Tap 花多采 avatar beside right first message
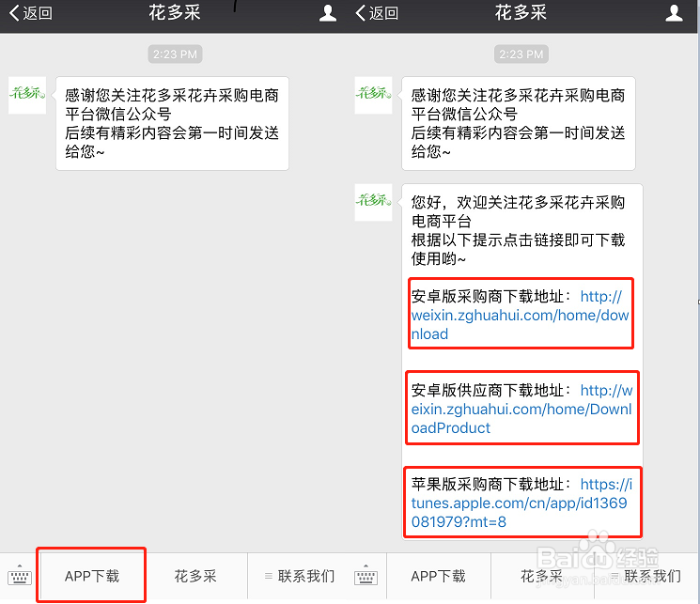The width and height of the screenshot is (700, 604). click(373, 95)
